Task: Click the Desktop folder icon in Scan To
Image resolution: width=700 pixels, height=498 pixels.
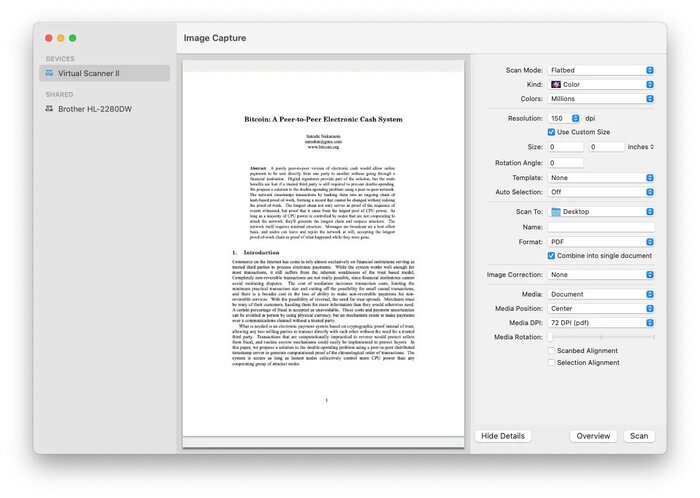Action: click(x=556, y=212)
